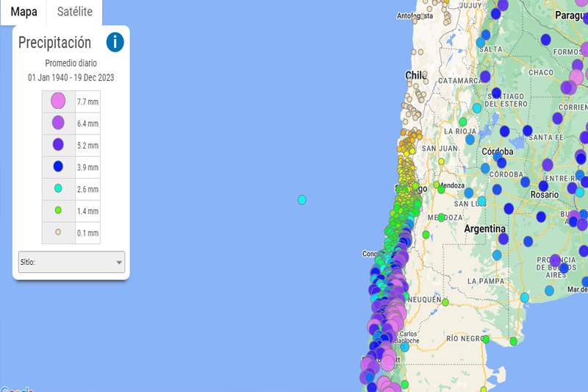This screenshot has height=392, width=588.
Task: Click the Precipitación panel title
Action: click(54, 43)
